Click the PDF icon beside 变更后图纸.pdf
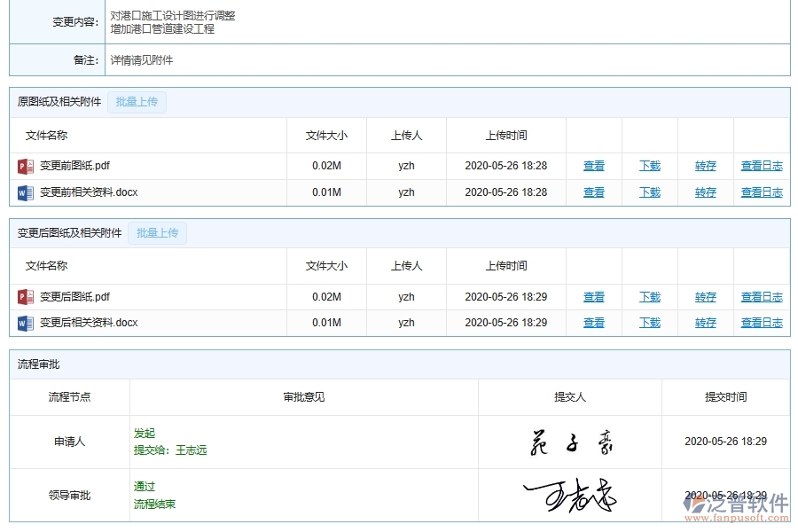The width and height of the screenshot is (798, 532). click(x=25, y=297)
